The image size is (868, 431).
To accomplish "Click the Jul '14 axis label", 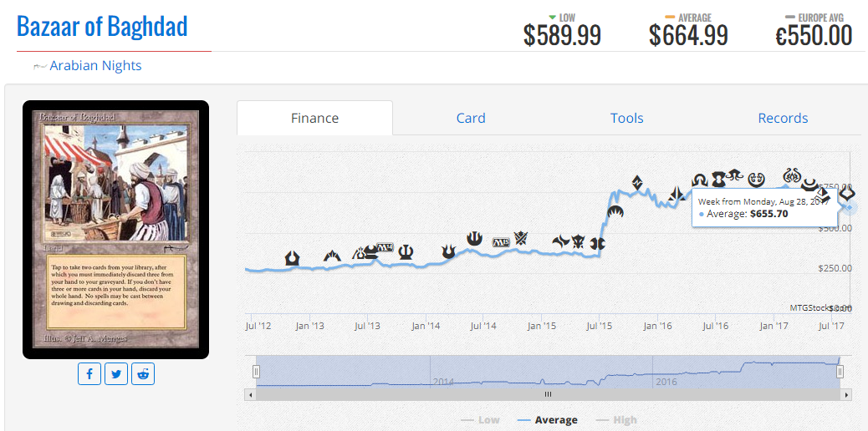I will click(x=483, y=326).
